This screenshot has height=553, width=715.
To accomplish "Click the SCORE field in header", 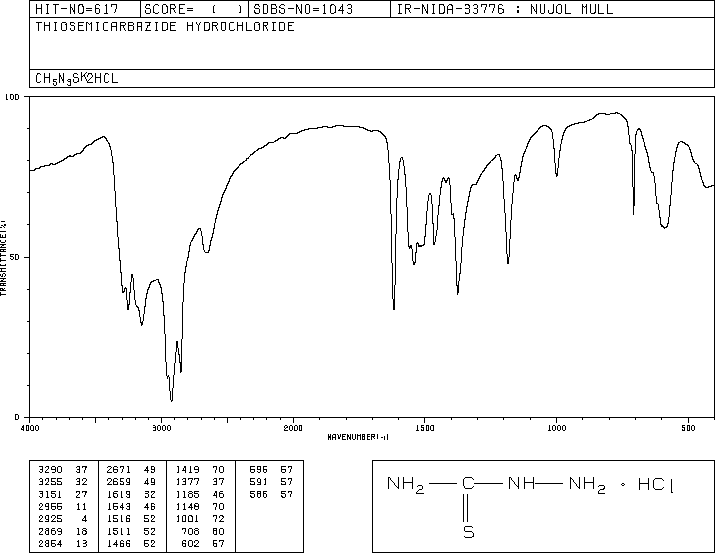I will [193, 9].
